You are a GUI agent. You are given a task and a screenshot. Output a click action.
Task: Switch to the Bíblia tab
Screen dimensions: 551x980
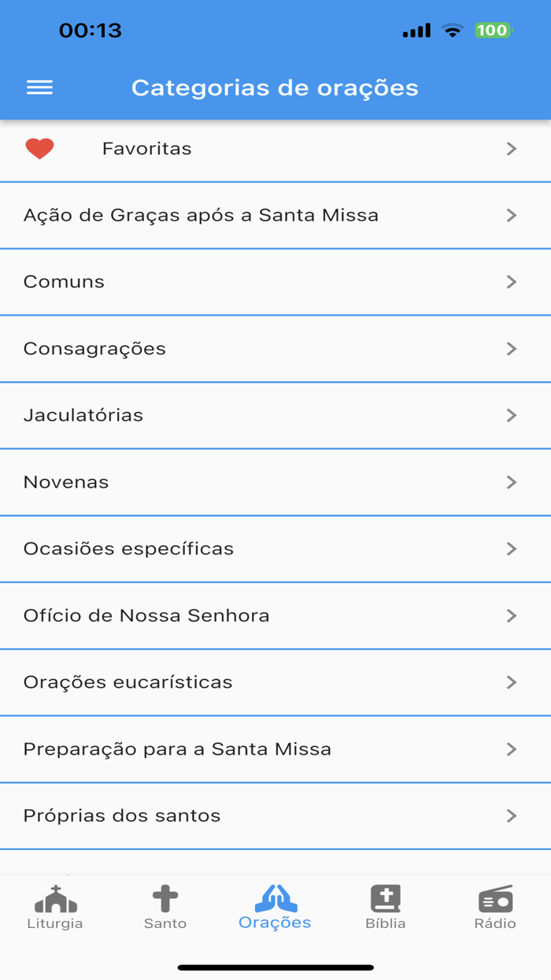click(x=385, y=908)
